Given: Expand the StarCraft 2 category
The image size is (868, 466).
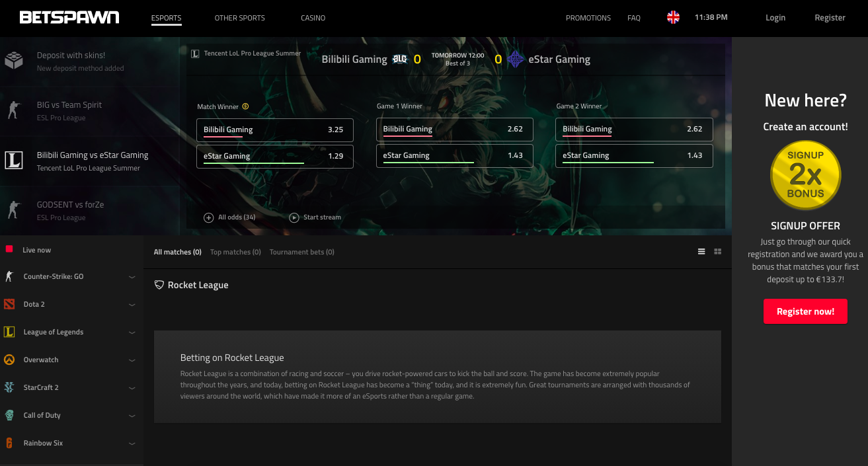Looking at the screenshot, I should 132,388.
